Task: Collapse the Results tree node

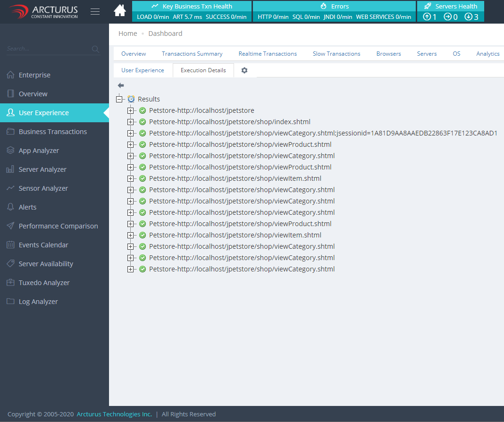Action: [119, 99]
